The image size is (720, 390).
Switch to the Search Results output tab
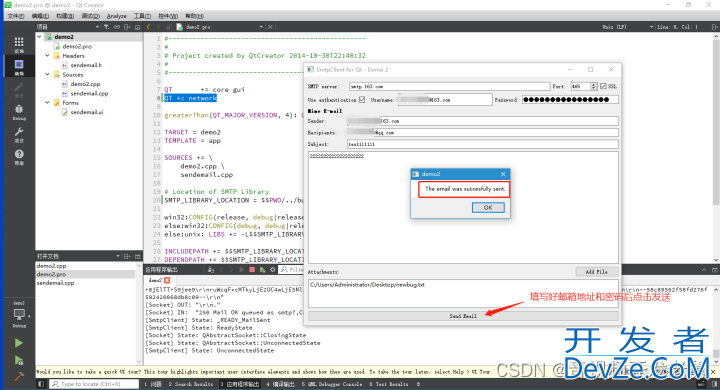pos(191,384)
